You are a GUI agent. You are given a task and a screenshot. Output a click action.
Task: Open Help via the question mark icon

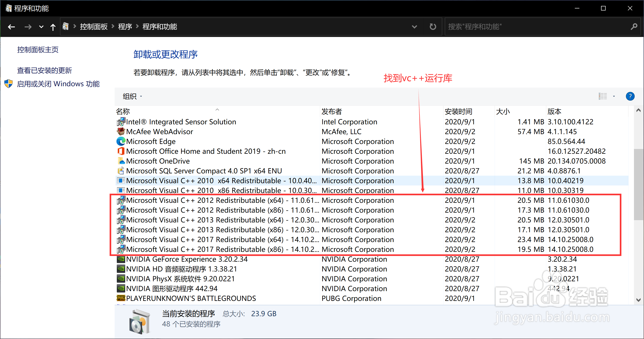(x=630, y=96)
